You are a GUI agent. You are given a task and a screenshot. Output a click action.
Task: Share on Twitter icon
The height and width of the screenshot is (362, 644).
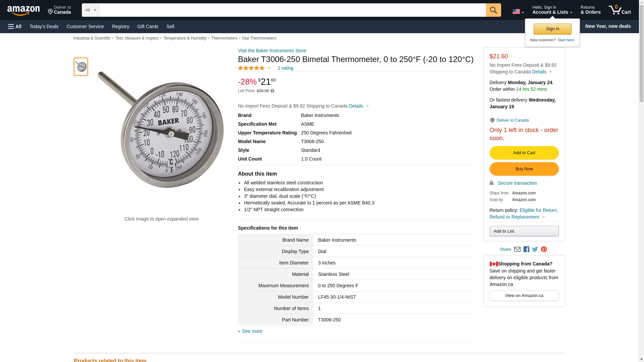coord(535,249)
